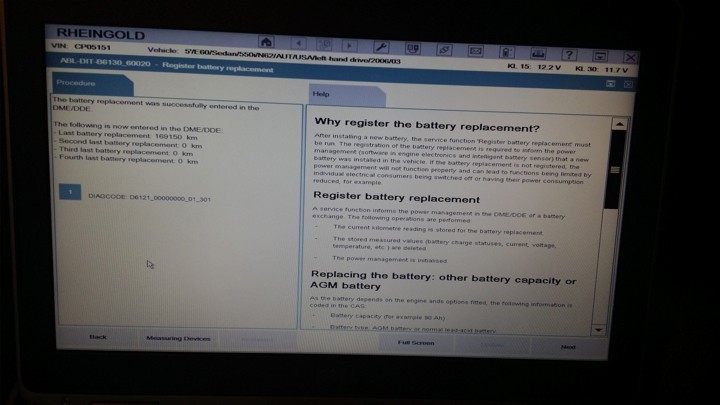The image size is (720, 405).
Task: Open the envelope feedback icon
Action: pyautogui.click(x=475, y=51)
